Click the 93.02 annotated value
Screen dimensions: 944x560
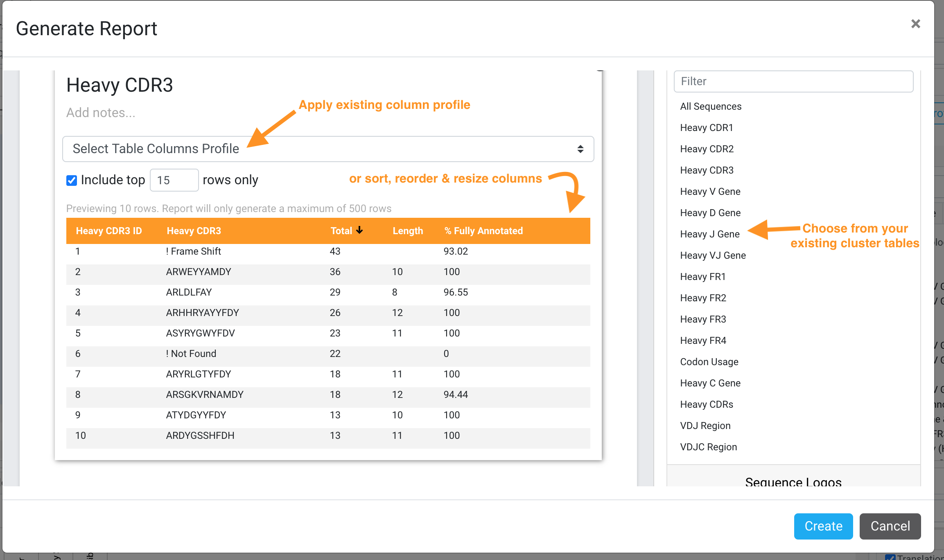456,251
